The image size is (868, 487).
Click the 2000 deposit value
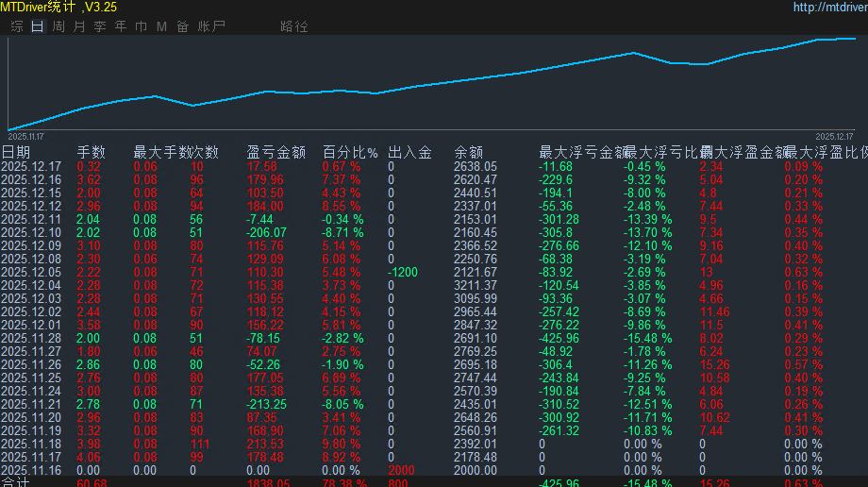click(401, 470)
